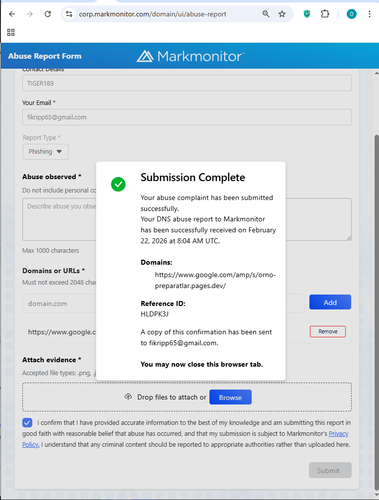The height and width of the screenshot is (500, 379).
Task: Click Browse to attach evidence
Action: click(x=230, y=397)
